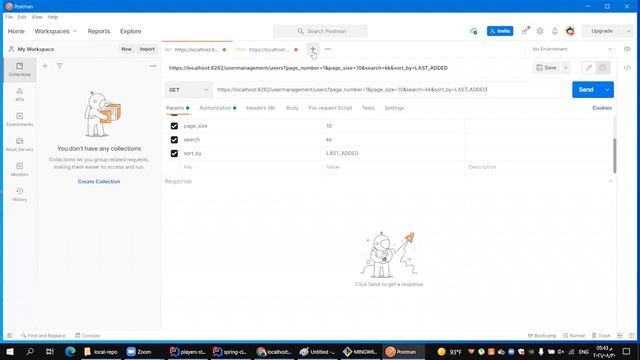Click the comments icon beside pencil
The height and width of the screenshot is (360, 640).
coord(602,68)
